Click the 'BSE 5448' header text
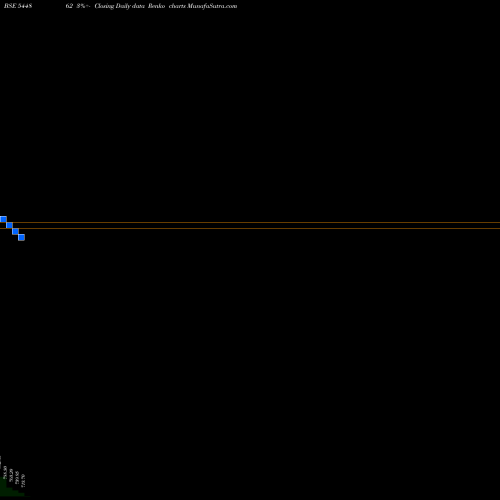Viewport: 500px width, 500px height. 18,6
